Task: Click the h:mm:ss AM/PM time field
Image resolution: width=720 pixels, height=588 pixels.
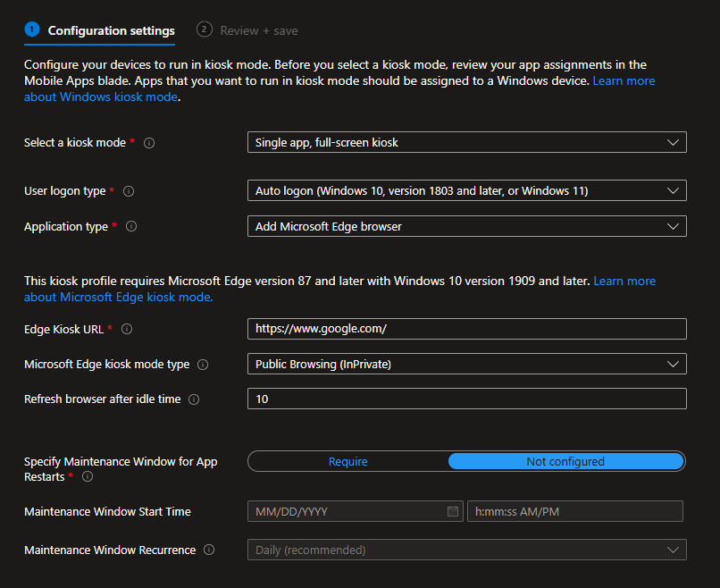Action: [x=575, y=511]
